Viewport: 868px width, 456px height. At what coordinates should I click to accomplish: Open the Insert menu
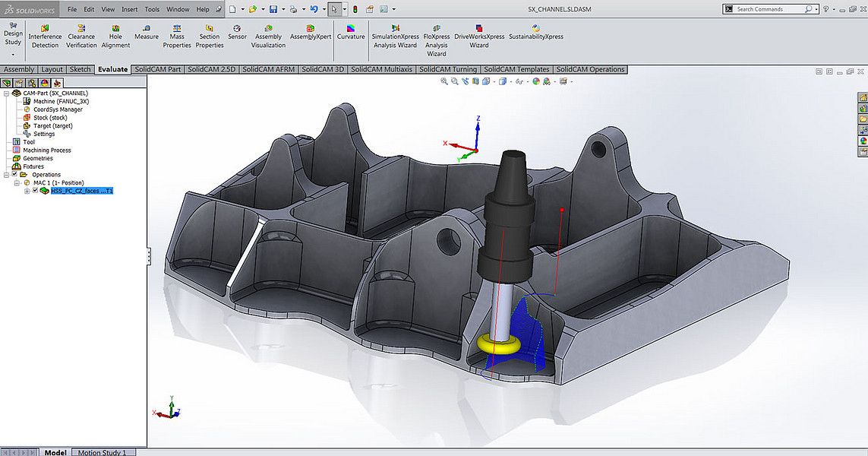click(130, 9)
